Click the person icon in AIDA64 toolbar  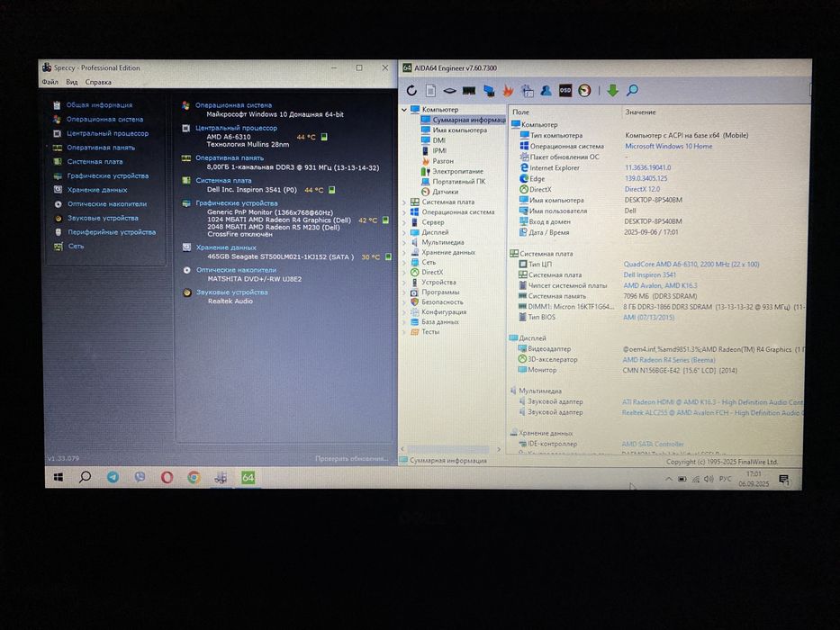click(x=546, y=91)
